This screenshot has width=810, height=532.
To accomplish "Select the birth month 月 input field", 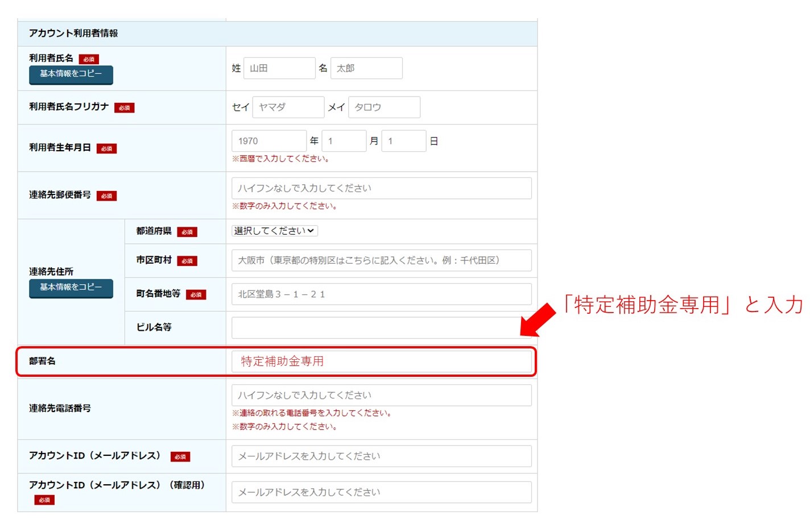I will (344, 141).
